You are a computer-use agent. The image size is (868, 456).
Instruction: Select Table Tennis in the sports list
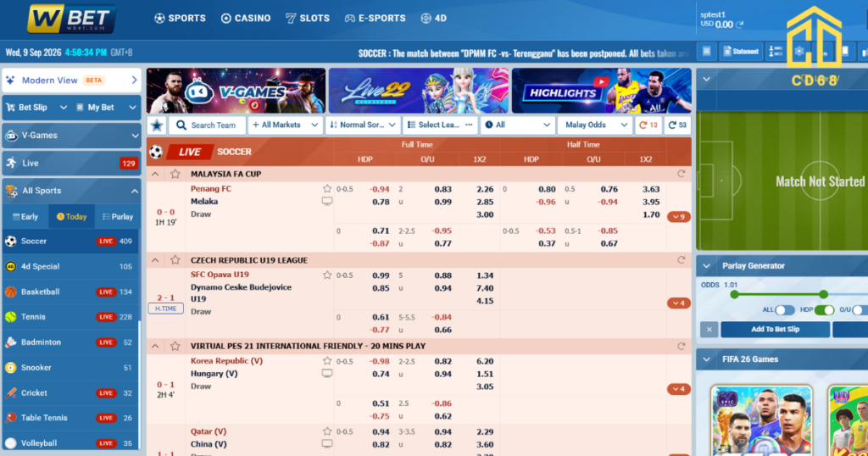[71, 419]
